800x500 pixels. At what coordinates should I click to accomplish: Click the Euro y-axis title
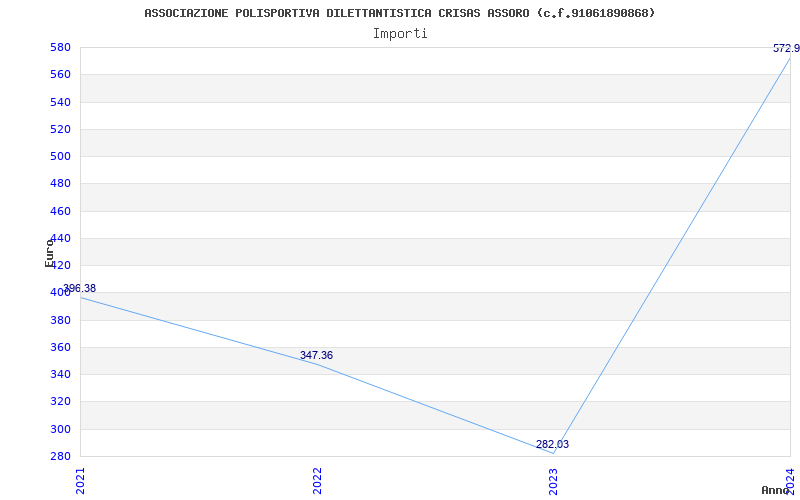point(49,253)
